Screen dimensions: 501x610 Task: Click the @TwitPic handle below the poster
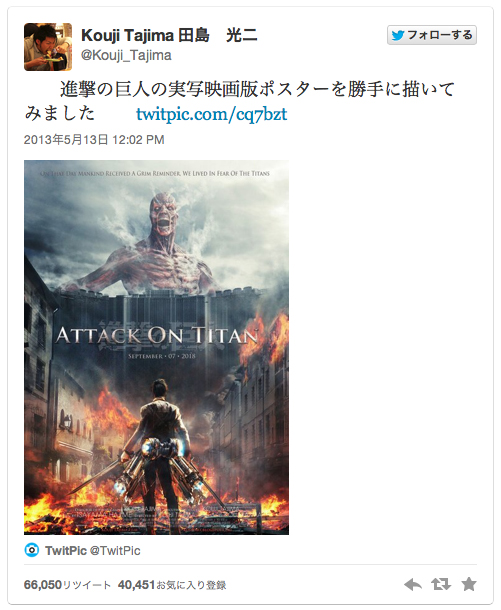pos(115,550)
